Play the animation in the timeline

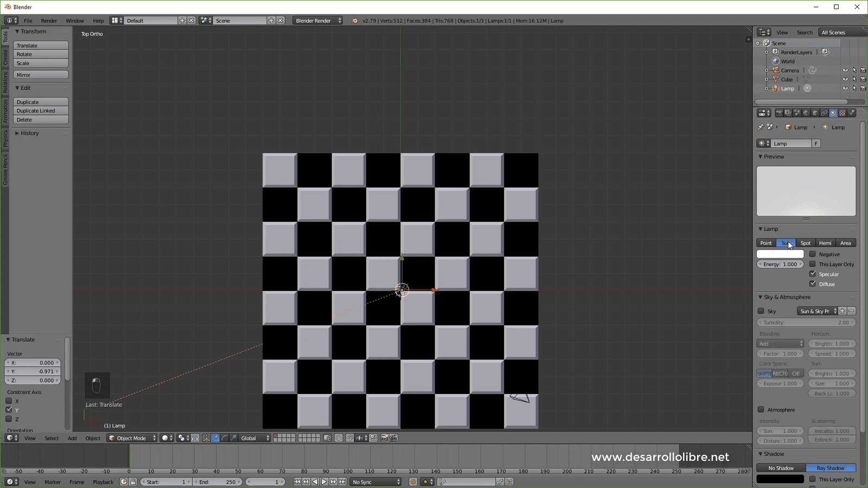(324, 481)
